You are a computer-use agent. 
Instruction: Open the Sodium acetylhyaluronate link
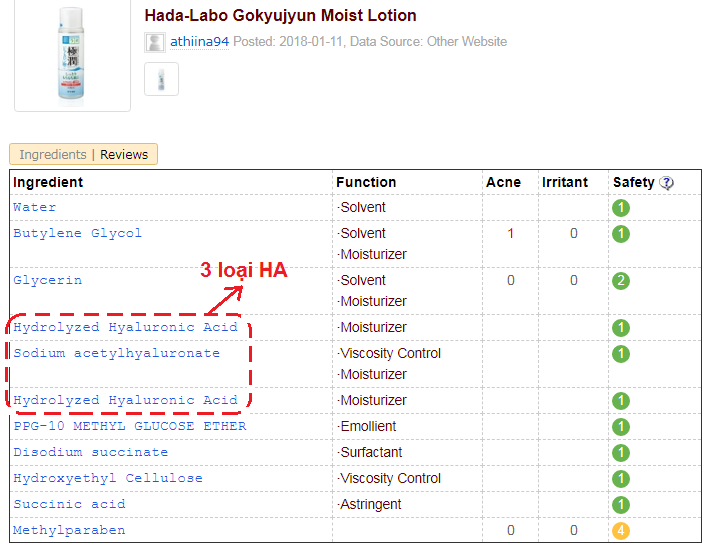tap(116, 353)
